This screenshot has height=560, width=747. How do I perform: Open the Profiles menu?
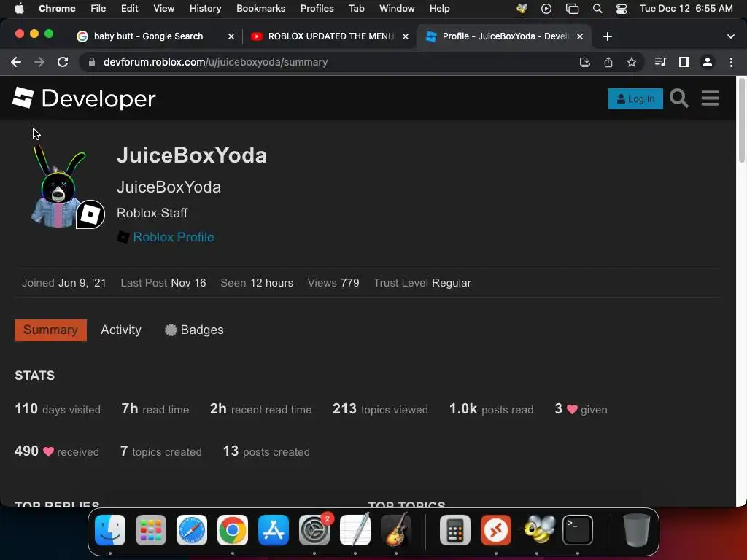317,9
